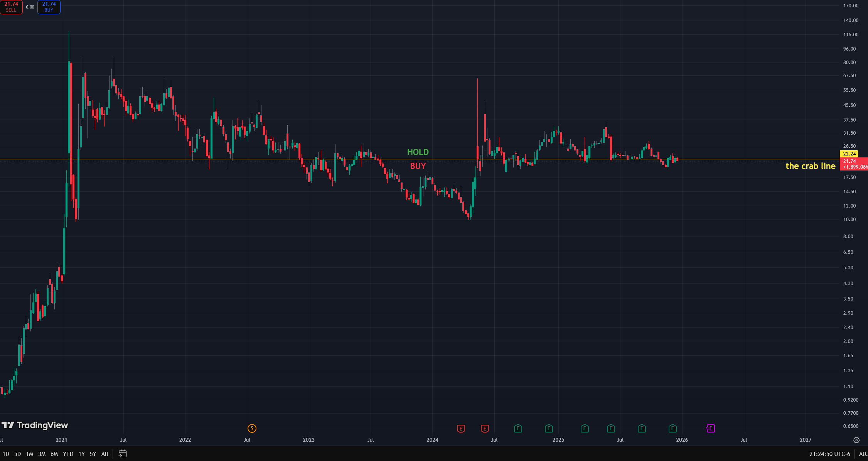
Task: Click the first green earnings marker
Action: [518, 428]
